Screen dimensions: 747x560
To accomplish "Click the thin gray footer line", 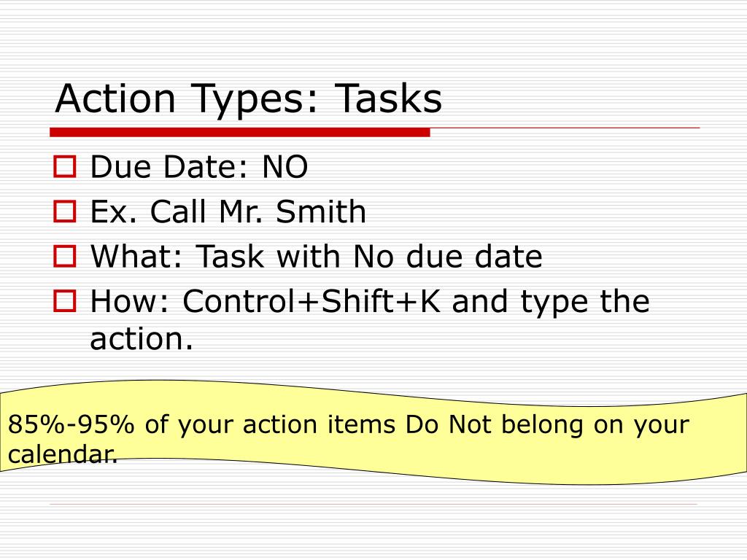I will pos(373,504).
